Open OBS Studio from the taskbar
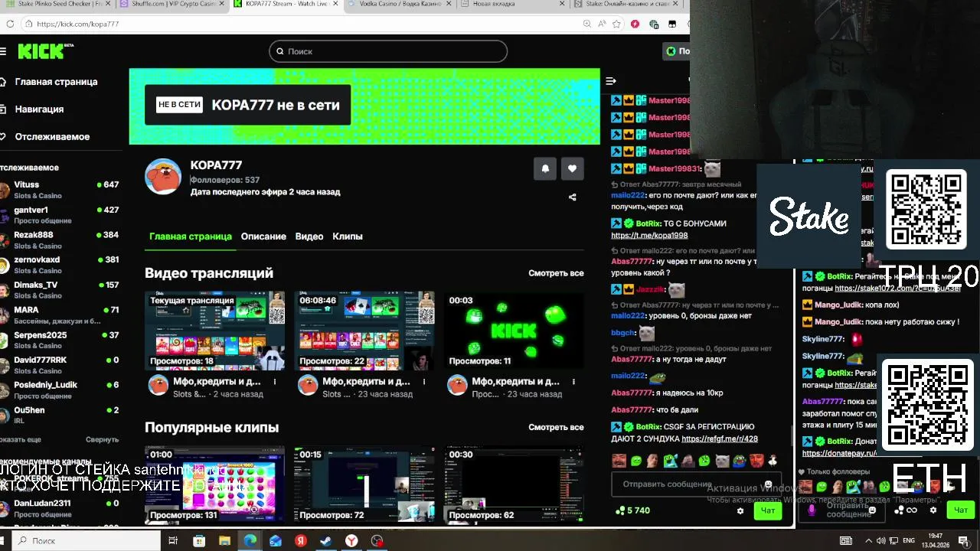This screenshot has height=551, width=980. click(x=377, y=540)
